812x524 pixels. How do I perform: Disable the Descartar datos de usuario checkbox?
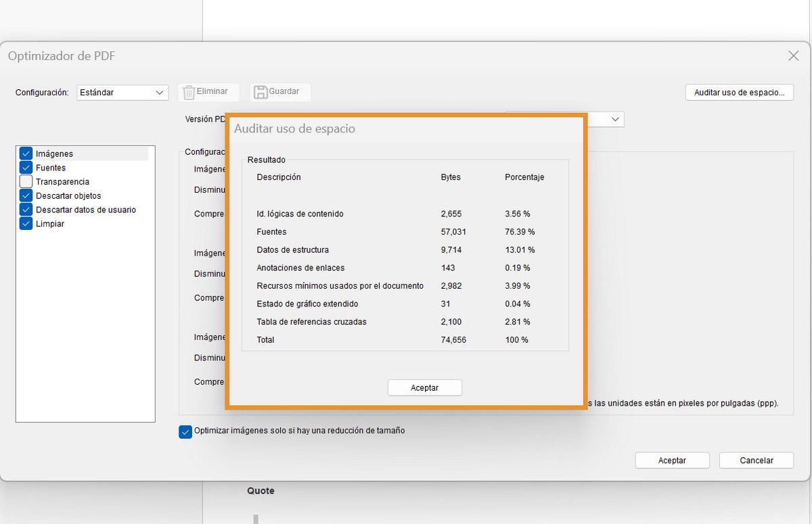point(25,210)
